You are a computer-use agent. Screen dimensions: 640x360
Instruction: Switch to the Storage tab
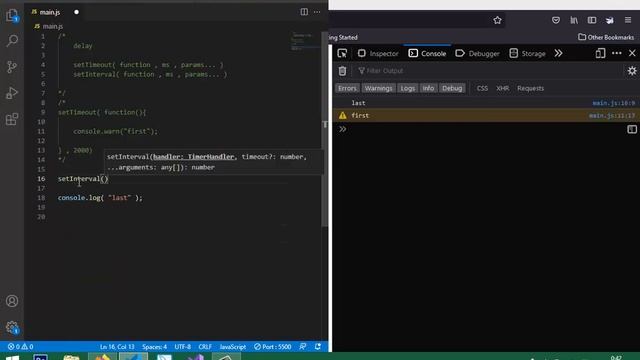click(527, 53)
